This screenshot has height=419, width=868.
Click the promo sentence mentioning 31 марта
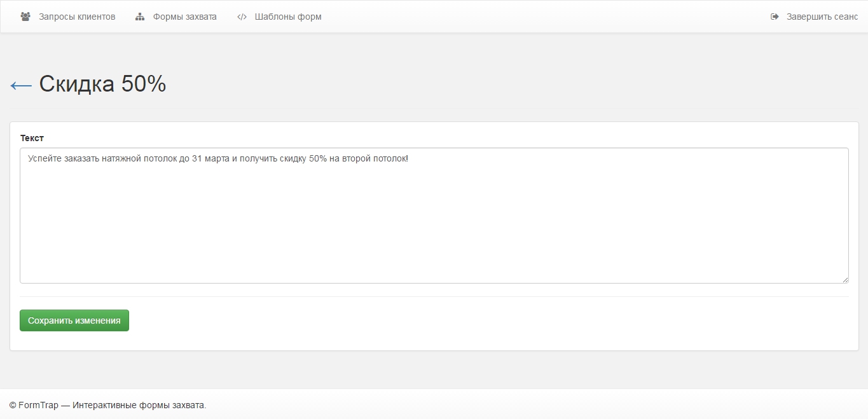point(217,158)
